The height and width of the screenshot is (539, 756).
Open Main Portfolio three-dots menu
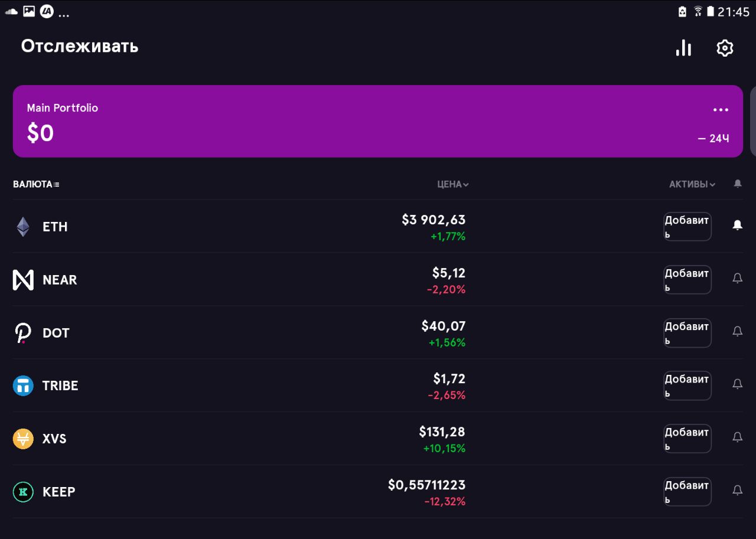click(721, 110)
